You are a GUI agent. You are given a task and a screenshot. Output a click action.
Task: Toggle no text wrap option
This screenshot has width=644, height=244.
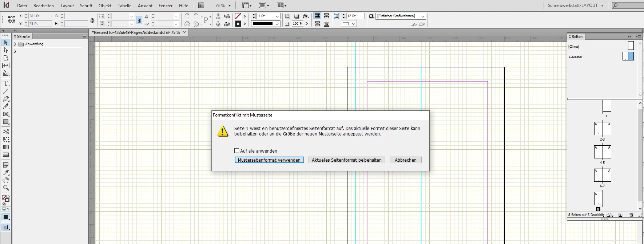click(317, 16)
